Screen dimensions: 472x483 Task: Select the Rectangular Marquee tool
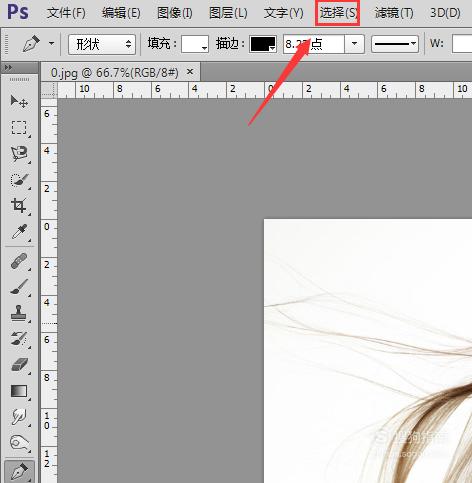point(19,128)
